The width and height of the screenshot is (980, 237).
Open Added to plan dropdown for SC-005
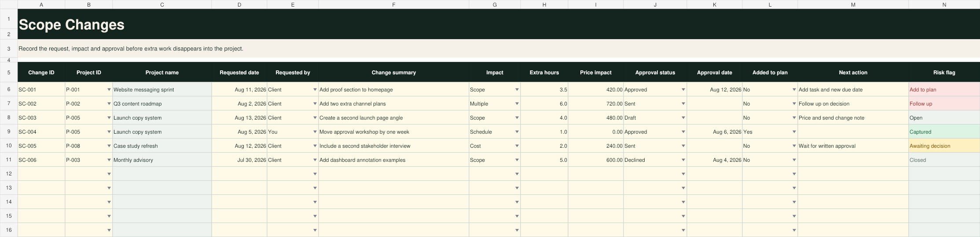point(794,146)
